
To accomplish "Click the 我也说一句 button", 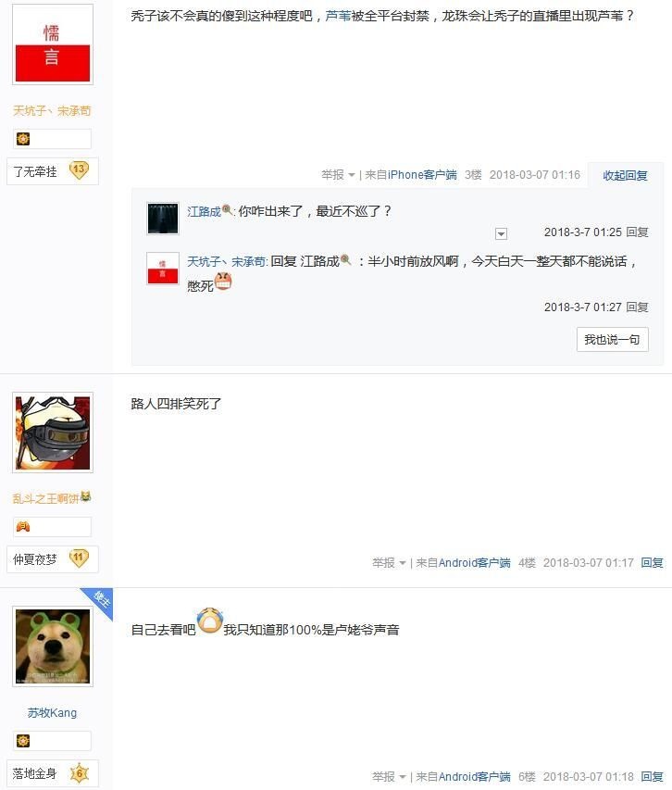I will (612, 340).
